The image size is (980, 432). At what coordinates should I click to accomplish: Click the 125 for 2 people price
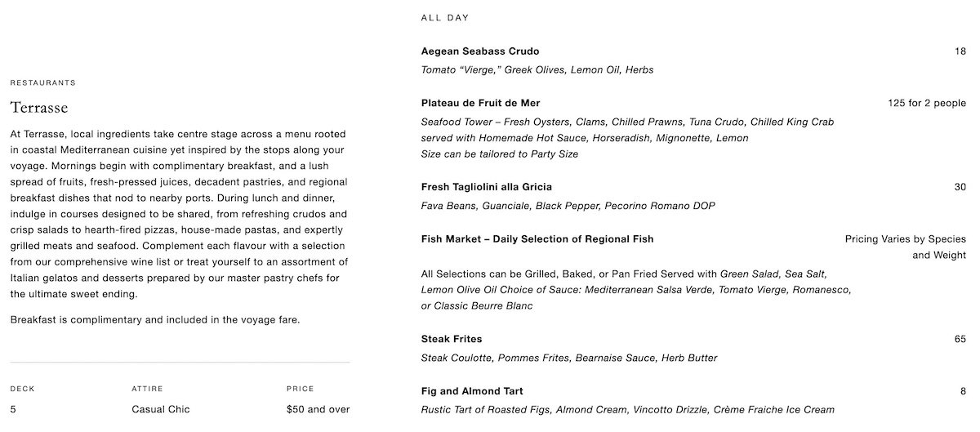(x=926, y=104)
